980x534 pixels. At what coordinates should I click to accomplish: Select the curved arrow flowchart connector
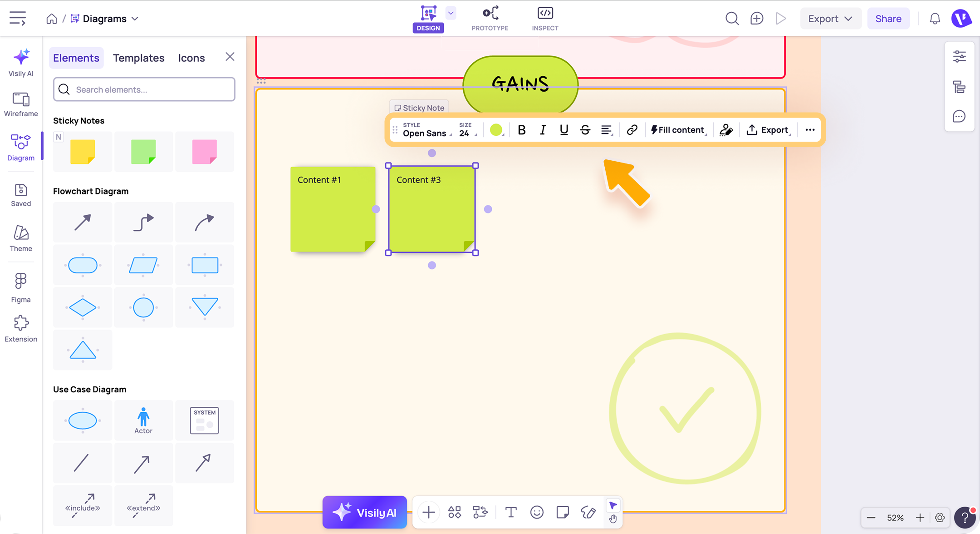(205, 222)
